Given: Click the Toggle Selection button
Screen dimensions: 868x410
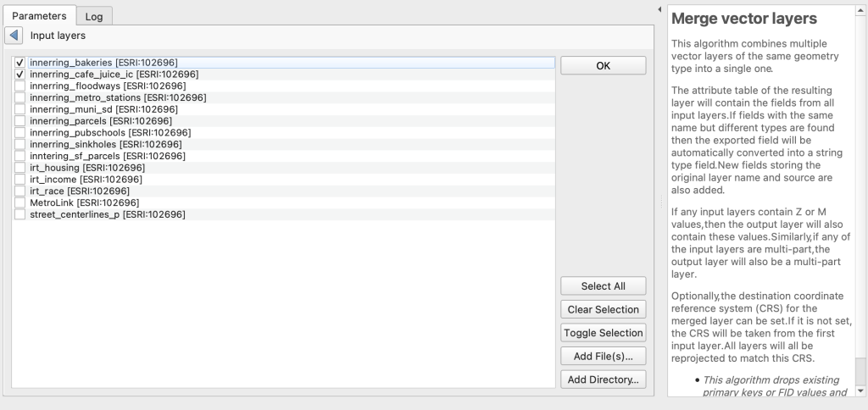Looking at the screenshot, I should coord(603,333).
